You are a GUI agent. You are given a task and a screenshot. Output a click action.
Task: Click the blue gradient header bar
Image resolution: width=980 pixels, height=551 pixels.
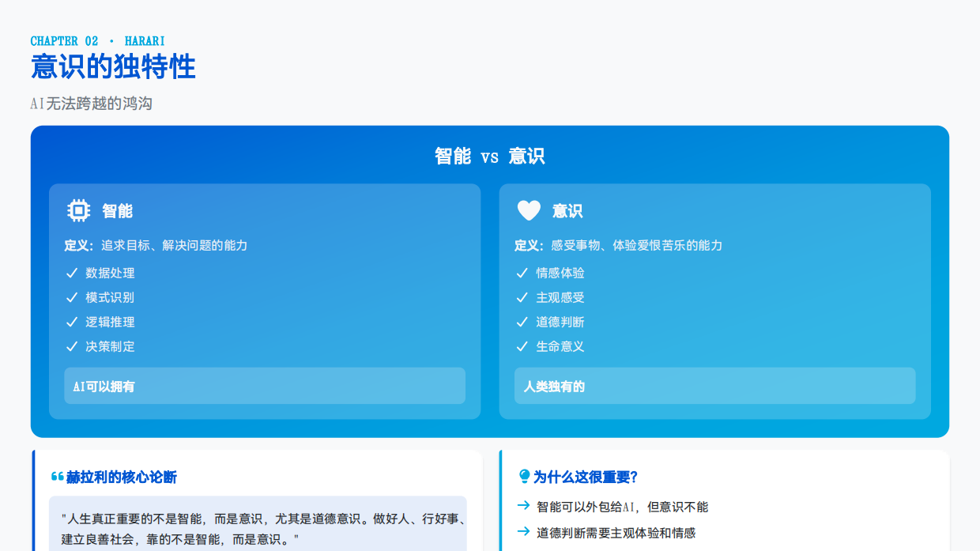489,156
